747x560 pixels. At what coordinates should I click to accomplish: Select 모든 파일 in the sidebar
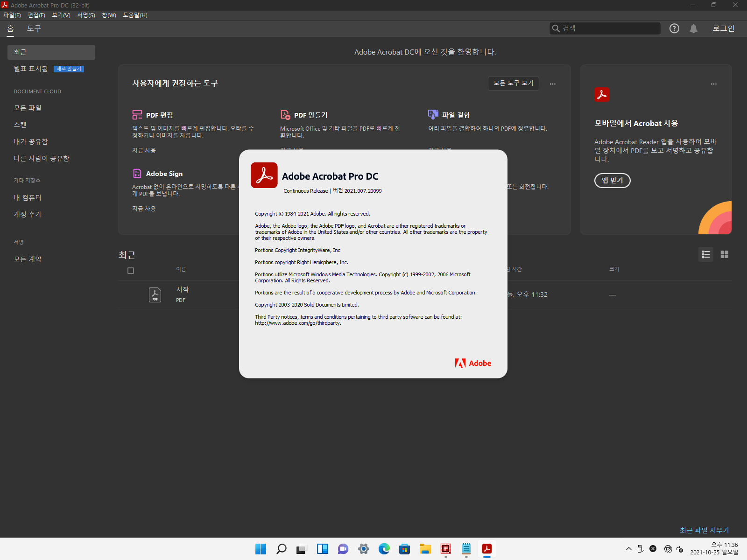tap(28, 108)
